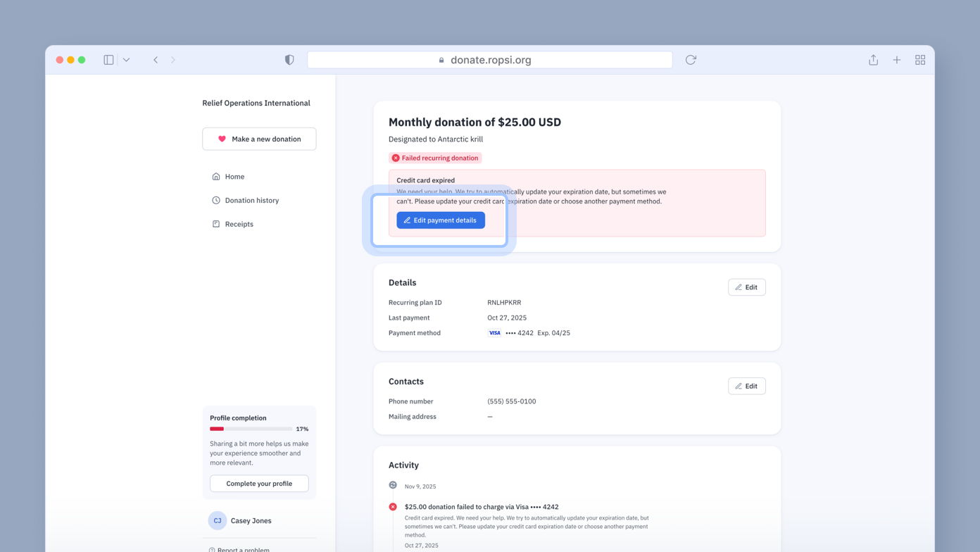Show the tab overview grid icon

tap(919, 60)
